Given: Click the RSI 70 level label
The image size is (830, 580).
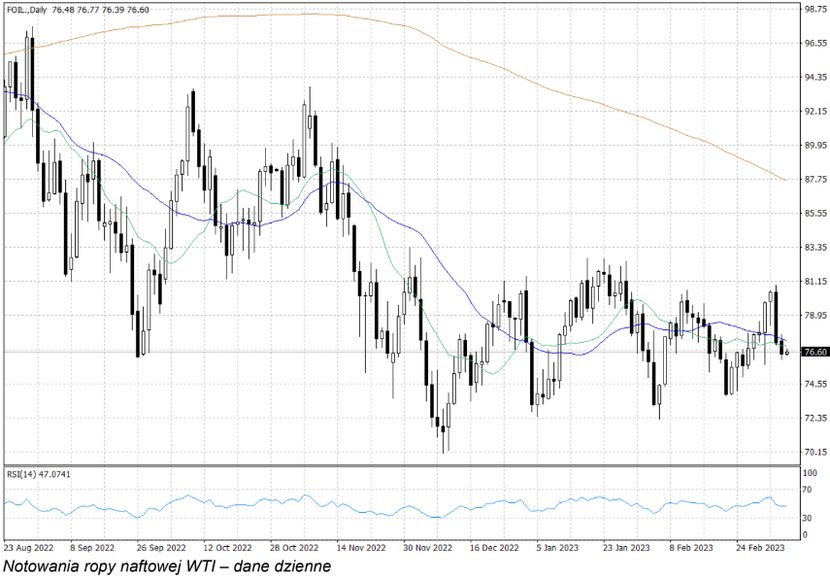Looking at the screenshot, I should click(808, 489).
